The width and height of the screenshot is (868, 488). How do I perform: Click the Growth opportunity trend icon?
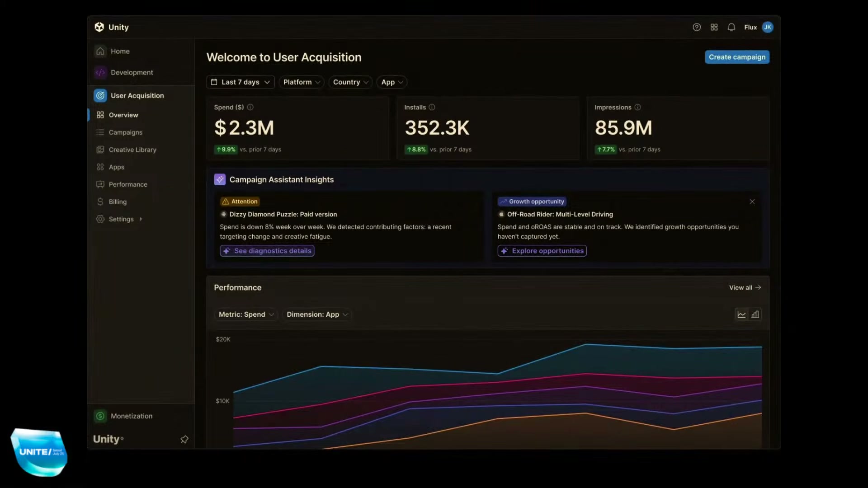click(503, 202)
